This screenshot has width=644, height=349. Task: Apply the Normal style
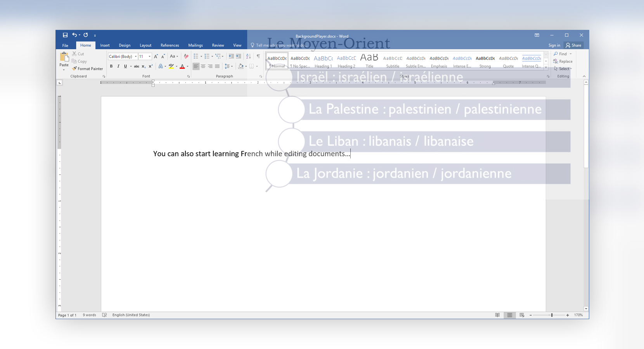click(x=277, y=61)
